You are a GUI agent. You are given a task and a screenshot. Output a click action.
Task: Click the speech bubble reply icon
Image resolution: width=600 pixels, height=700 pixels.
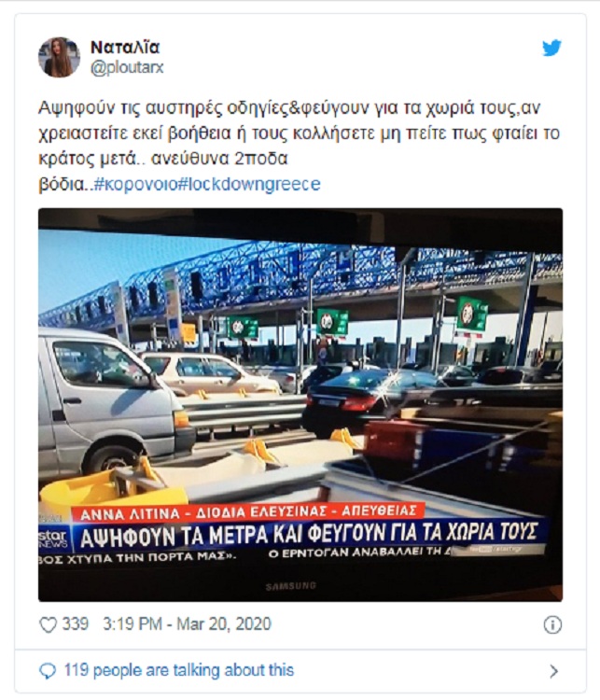click(49, 671)
